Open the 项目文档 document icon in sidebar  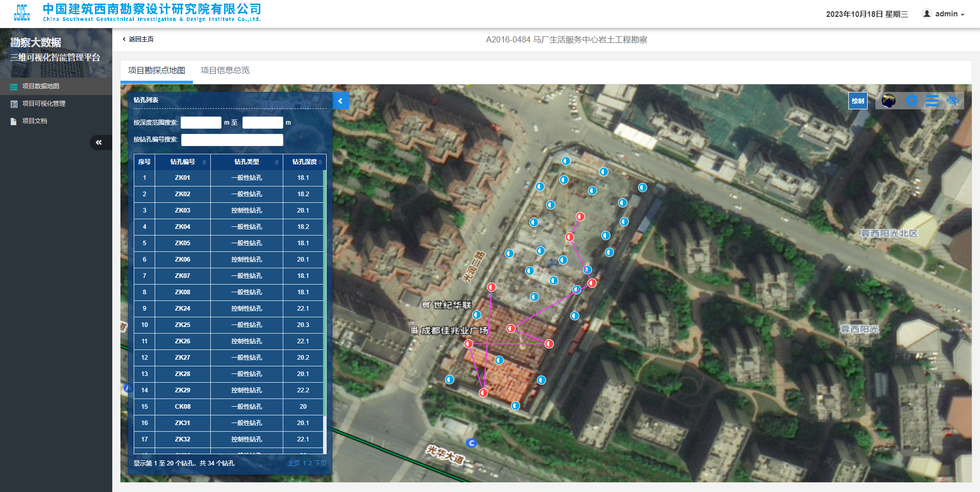pos(14,121)
